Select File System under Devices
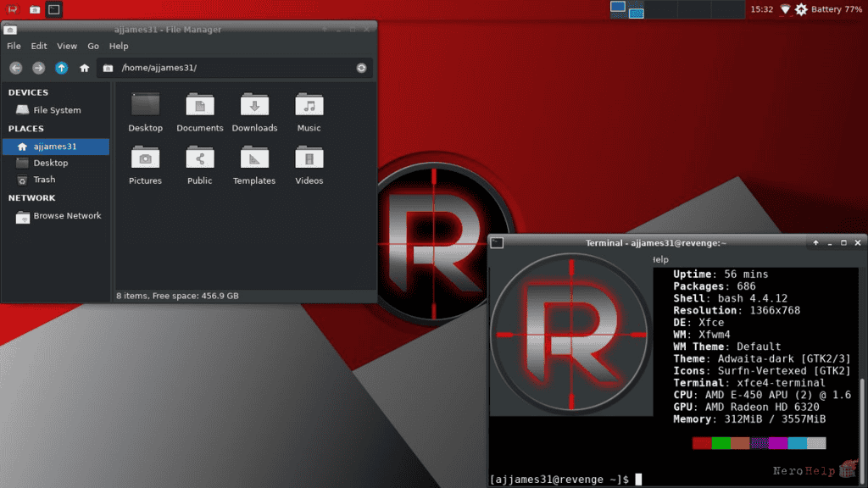 pos(55,110)
